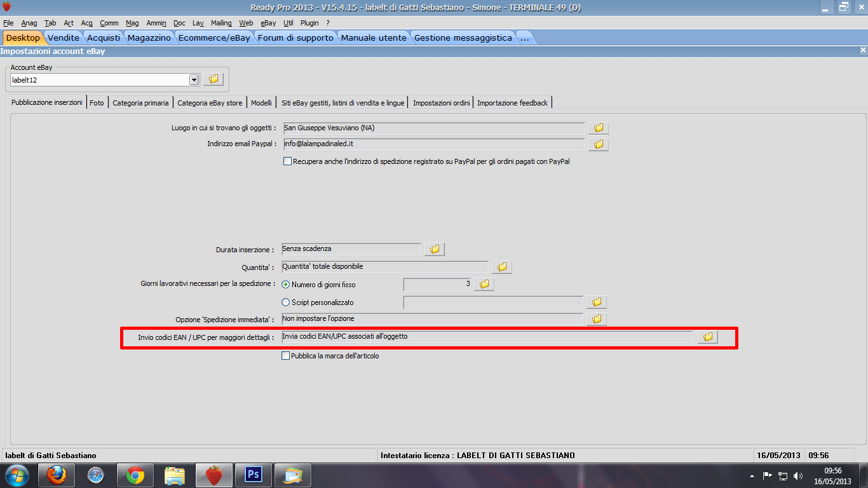Open folder icon for Spedizione immediata option
The height and width of the screenshot is (488, 868).
(597, 319)
